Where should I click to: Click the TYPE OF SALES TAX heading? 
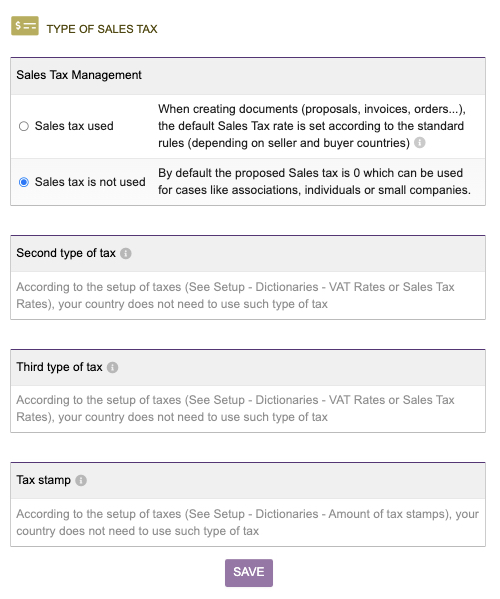(x=102, y=29)
